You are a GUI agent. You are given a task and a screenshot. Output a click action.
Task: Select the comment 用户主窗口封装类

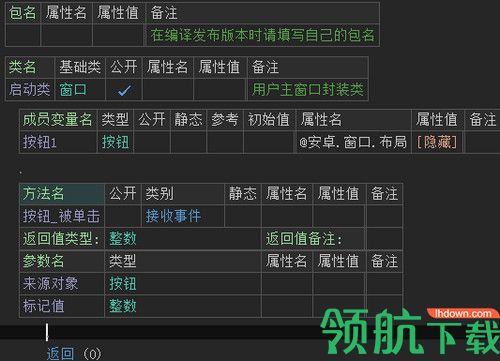tap(307, 90)
